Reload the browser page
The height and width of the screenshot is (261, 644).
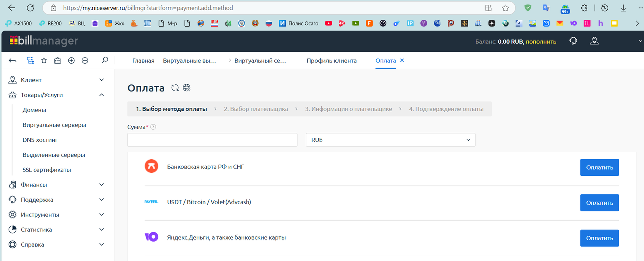click(x=30, y=8)
